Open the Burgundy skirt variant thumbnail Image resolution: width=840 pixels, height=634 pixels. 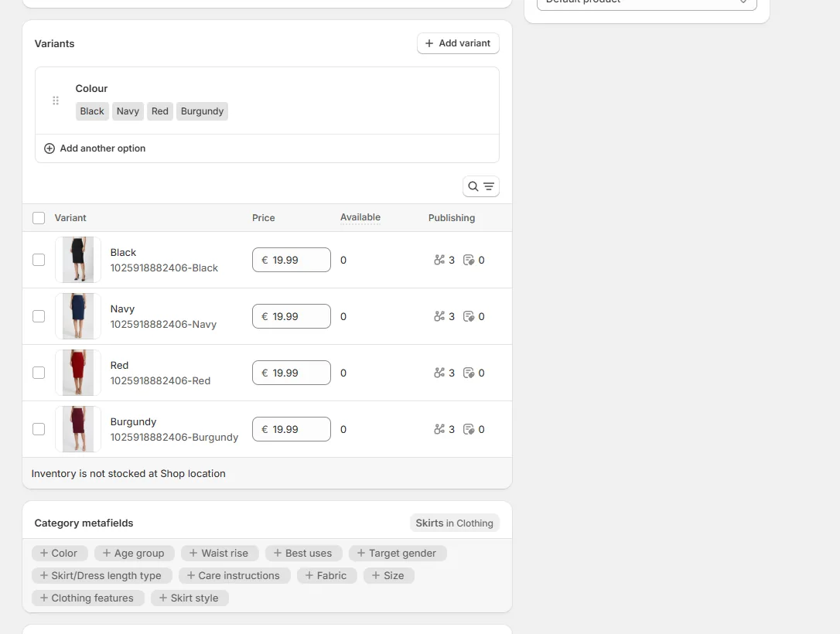click(x=78, y=429)
